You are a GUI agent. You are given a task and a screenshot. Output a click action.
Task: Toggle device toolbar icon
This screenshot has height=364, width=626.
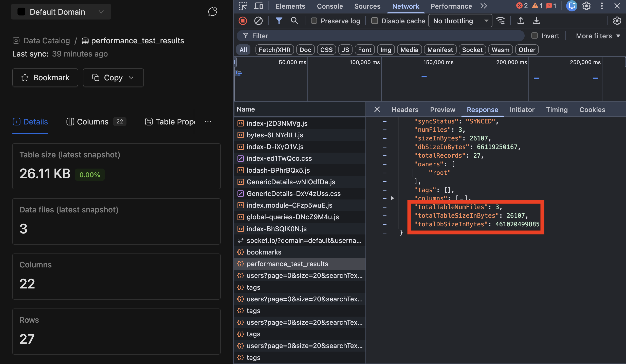pos(258,6)
